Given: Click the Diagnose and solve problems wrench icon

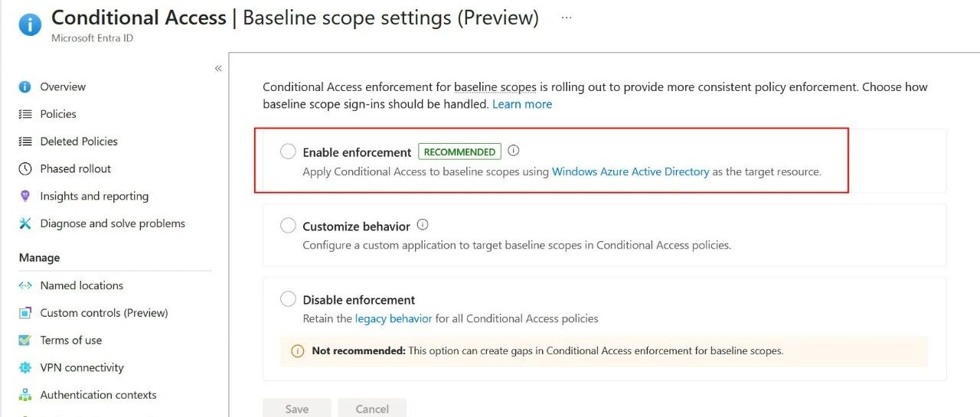Looking at the screenshot, I should (25, 223).
